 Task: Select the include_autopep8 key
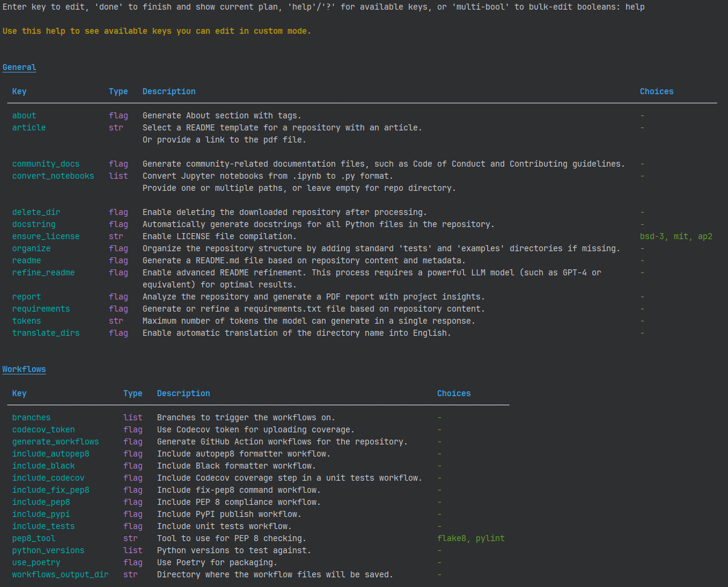click(51, 454)
